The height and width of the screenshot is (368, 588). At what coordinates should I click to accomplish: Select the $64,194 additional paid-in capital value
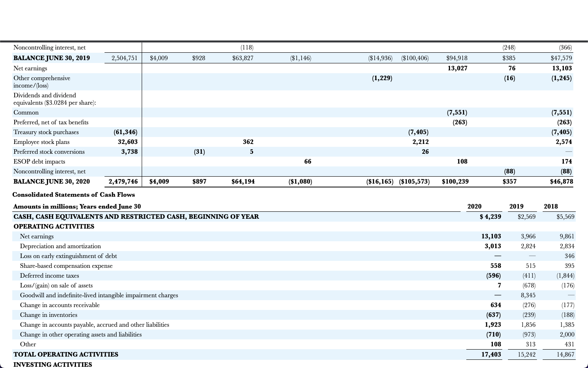243,182
